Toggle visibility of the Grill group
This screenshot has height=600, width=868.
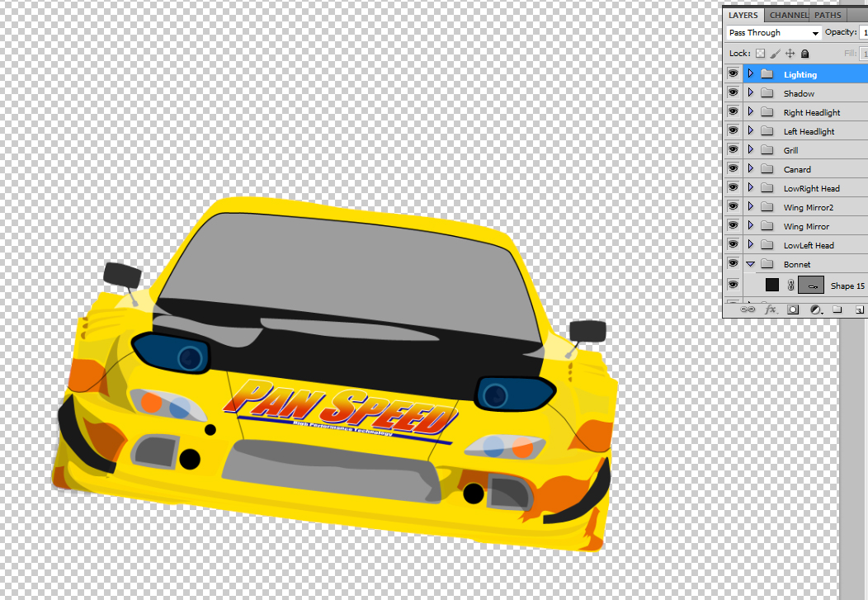733,149
